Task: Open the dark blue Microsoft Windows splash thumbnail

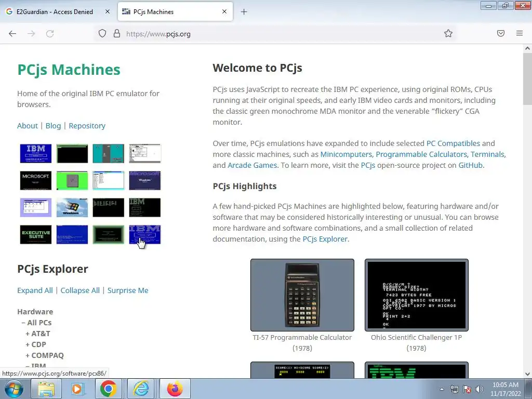Action: [145, 180]
